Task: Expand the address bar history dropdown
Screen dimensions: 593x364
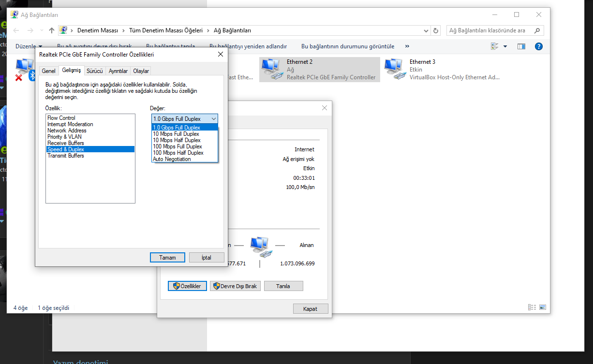Action: pyautogui.click(x=426, y=30)
